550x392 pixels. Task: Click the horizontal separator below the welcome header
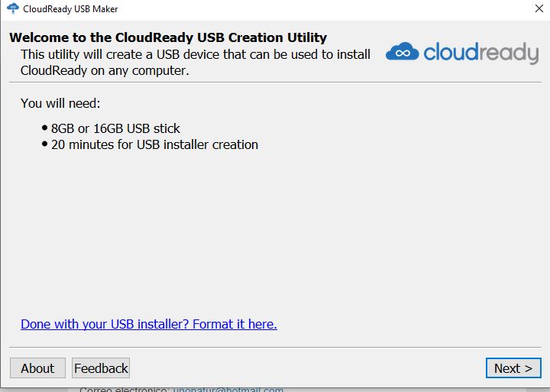(275, 82)
